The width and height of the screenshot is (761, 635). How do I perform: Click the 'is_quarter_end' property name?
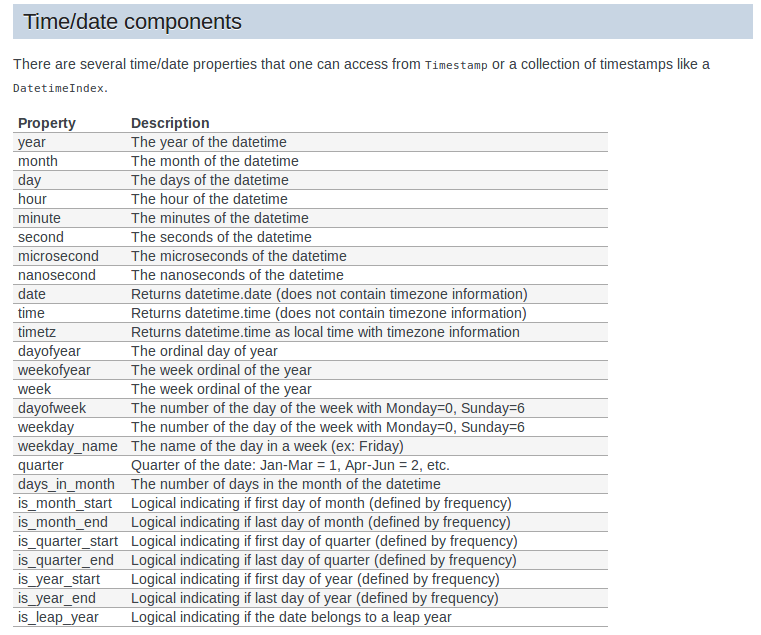click(66, 560)
